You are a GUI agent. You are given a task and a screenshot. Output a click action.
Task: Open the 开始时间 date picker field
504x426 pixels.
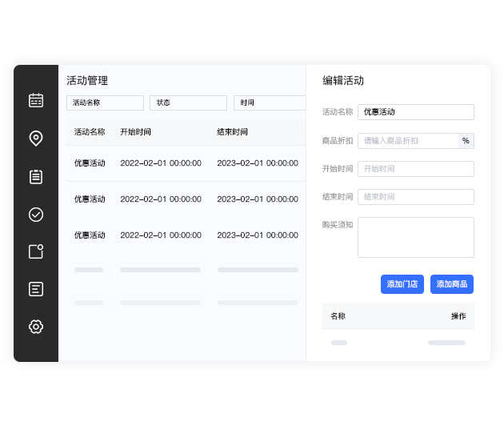pyautogui.click(x=415, y=169)
